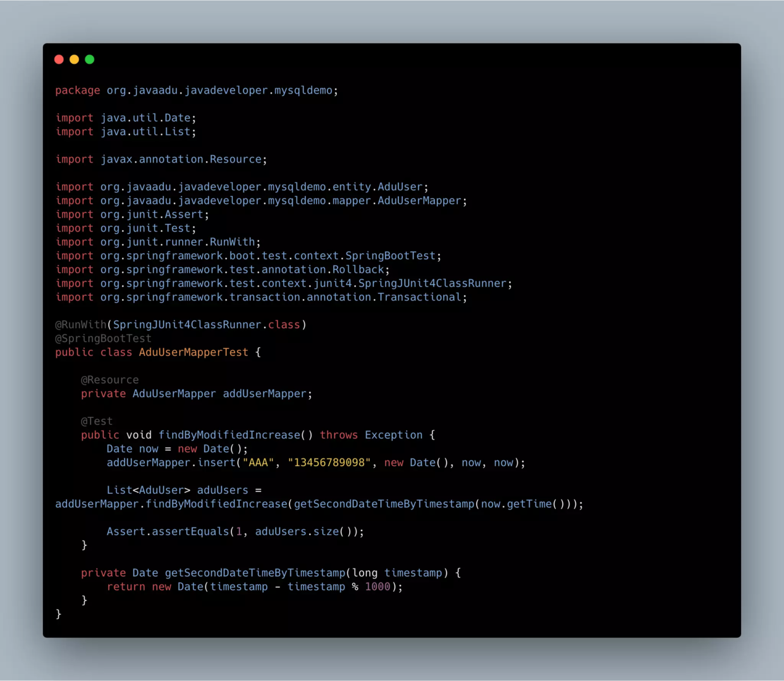
Task: Click the @SpringBootTest annotation
Action: [x=103, y=338]
